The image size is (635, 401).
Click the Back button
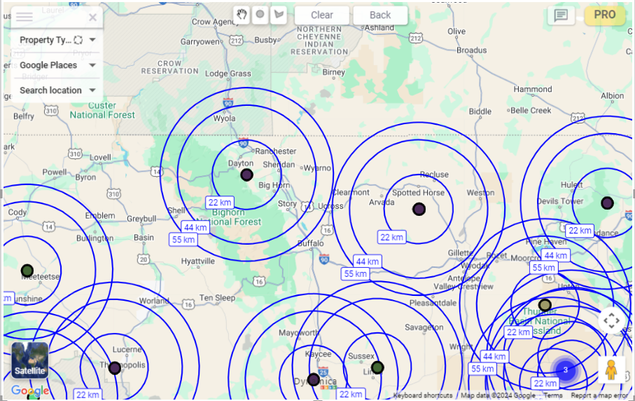click(380, 15)
